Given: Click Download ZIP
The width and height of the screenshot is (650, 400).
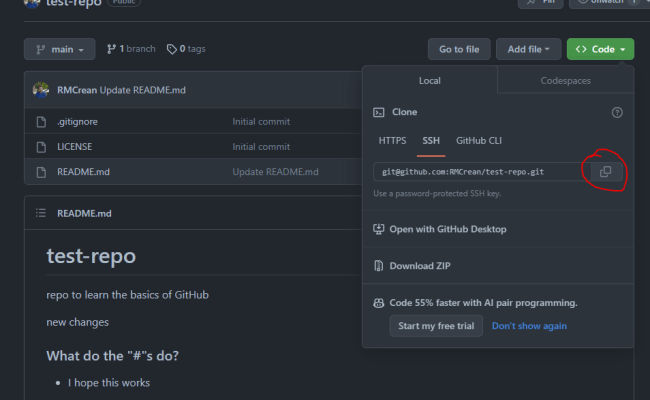Looking at the screenshot, I should [x=420, y=266].
